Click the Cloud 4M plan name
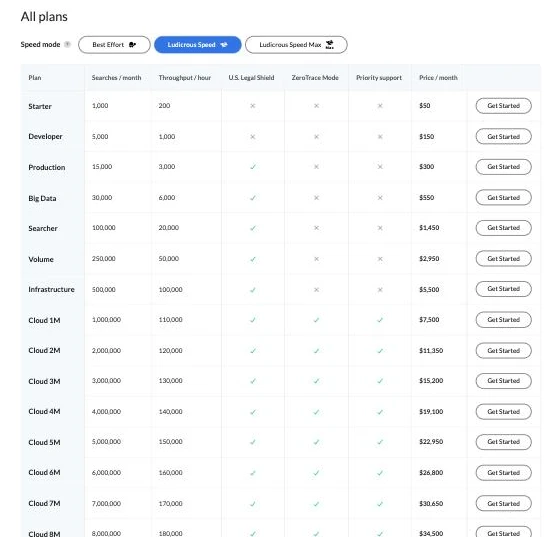Screen dimensions: 560x537 pos(44,411)
